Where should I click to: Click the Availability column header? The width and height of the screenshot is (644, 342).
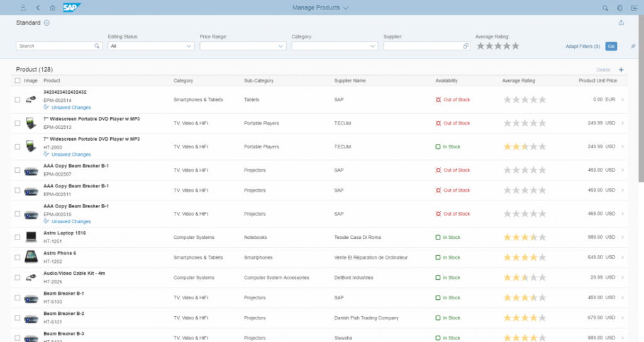[447, 80]
